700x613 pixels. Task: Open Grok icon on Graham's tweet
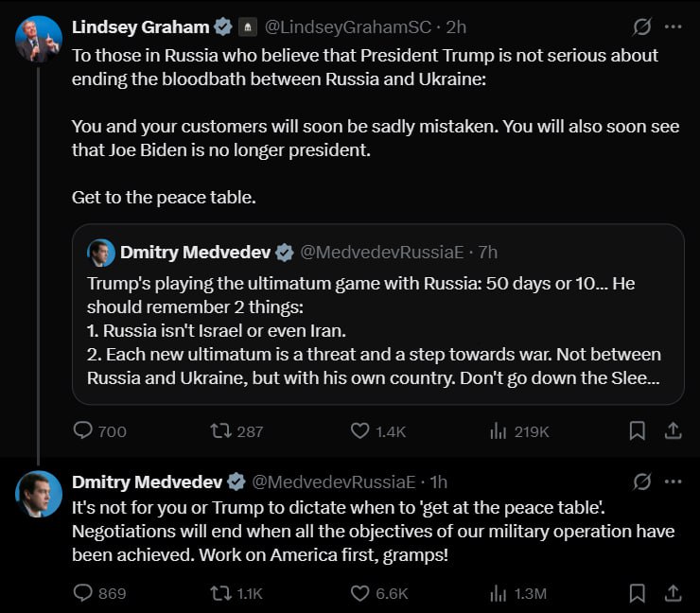pos(640,26)
